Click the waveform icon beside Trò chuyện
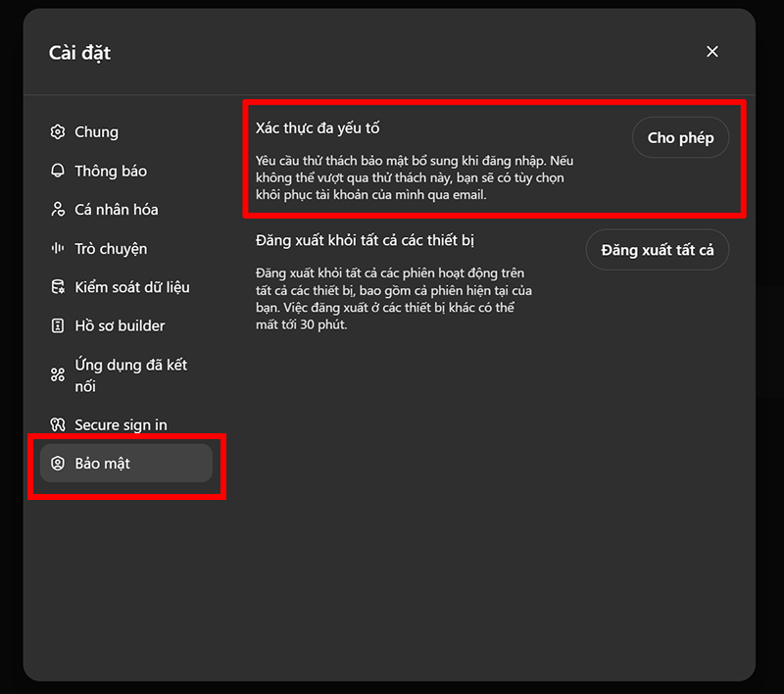The height and width of the screenshot is (694, 784). coord(58,248)
